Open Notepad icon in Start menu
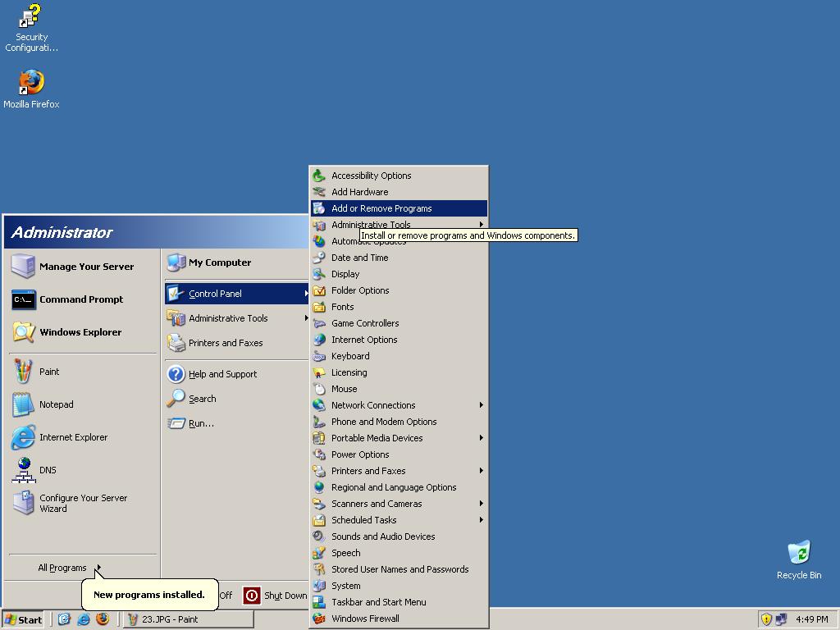Image resolution: width=840 pixels, height=630 pixels. click(23, 404)
